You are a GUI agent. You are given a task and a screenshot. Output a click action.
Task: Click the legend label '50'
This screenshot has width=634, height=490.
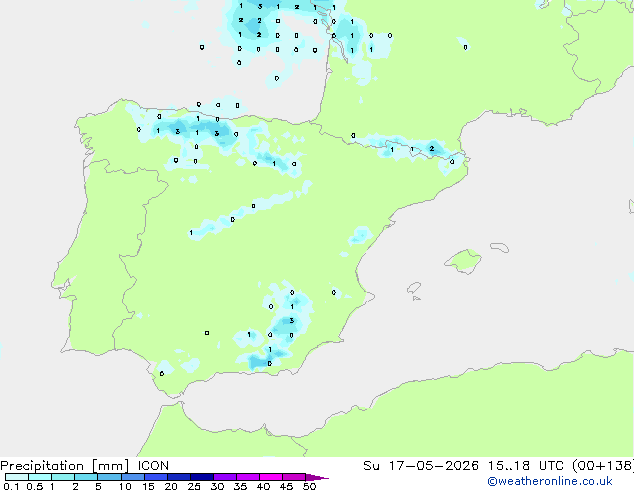[310, 486]
